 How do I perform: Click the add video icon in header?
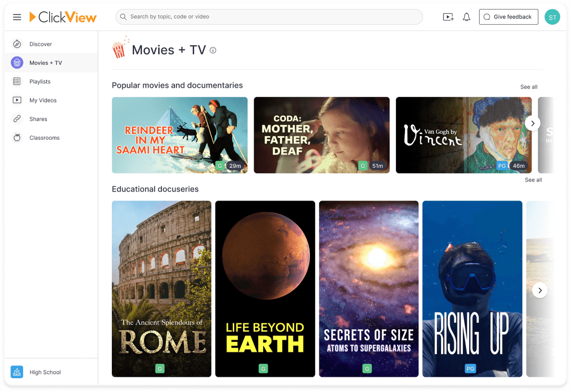pyautogui.click(x=448, y=17)
